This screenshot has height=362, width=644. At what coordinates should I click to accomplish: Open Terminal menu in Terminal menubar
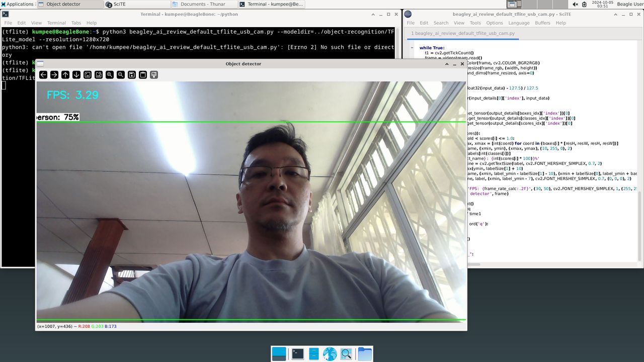pos(56,23)
